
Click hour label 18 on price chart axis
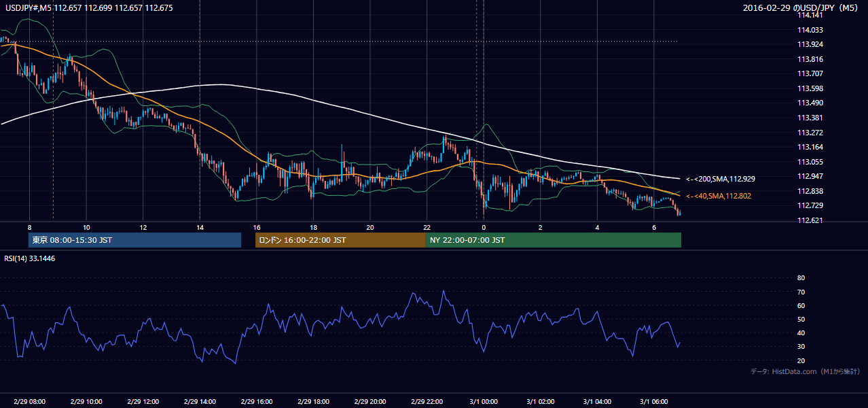click(x=313, y=227)
